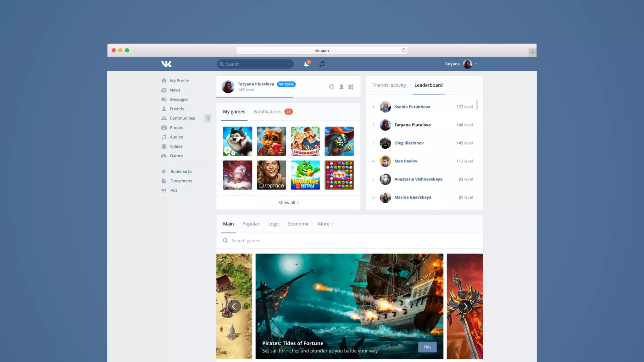Open Games from the sidebar
This screenshot has height=362, width=644.
[x=176, y=156]
